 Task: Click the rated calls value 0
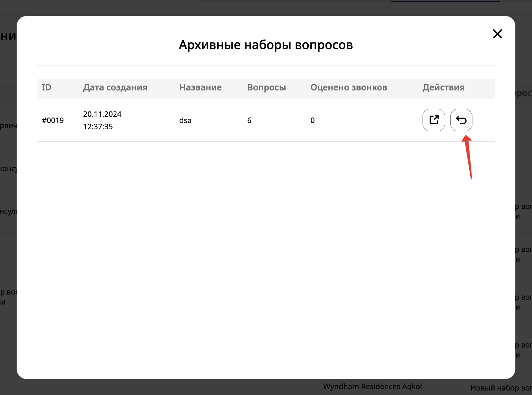pyautogui.click(x=312, y=121)
